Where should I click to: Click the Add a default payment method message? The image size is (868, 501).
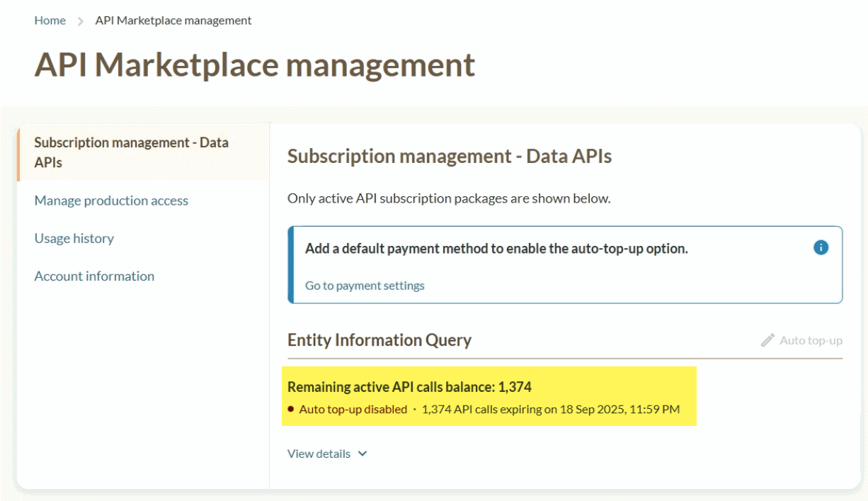point(496,249)
